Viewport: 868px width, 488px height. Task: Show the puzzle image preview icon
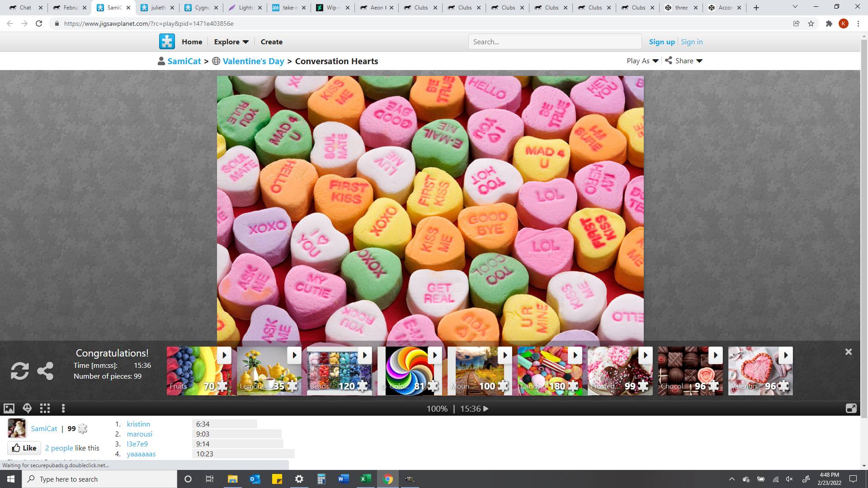click(9, 408)
